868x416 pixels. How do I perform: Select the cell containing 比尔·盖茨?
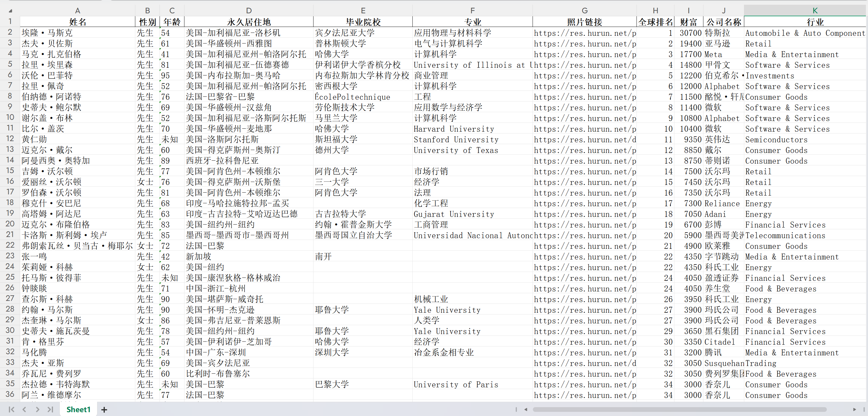77,128
